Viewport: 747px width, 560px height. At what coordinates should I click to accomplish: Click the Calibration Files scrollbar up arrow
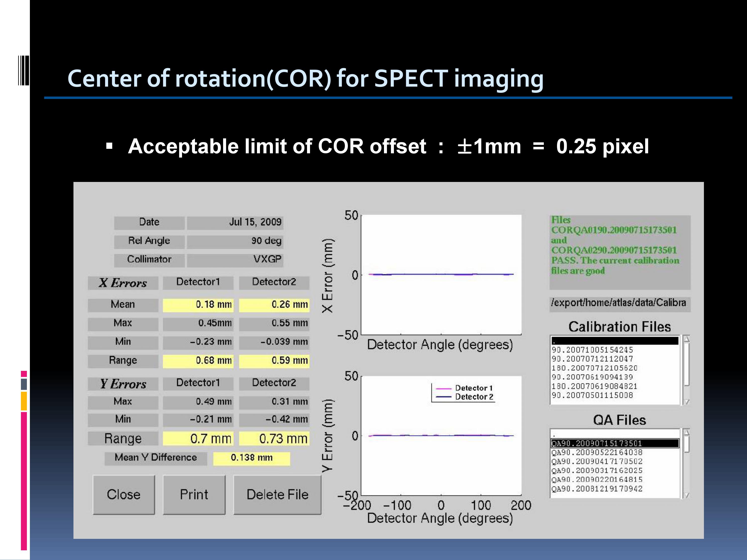click(686, 339)
